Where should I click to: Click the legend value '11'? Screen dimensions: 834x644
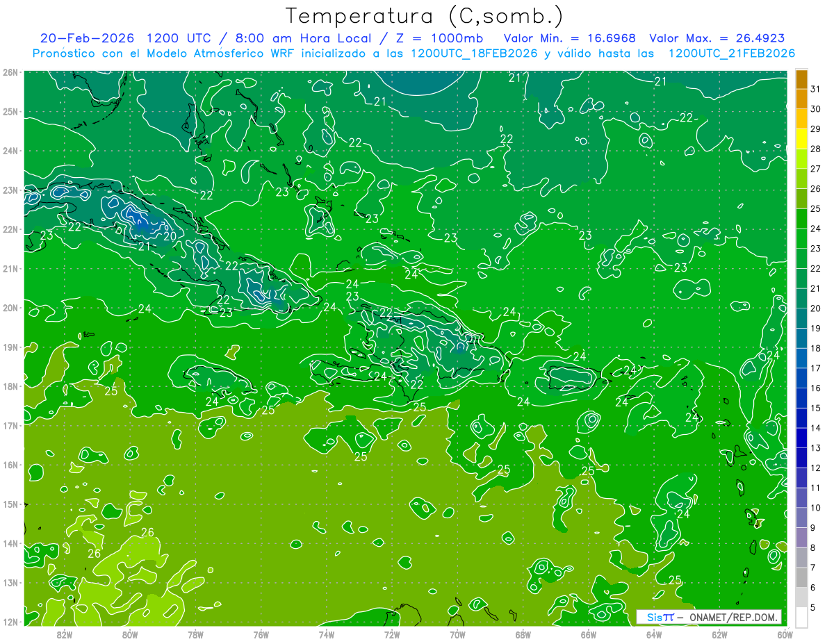click(815, 488)
